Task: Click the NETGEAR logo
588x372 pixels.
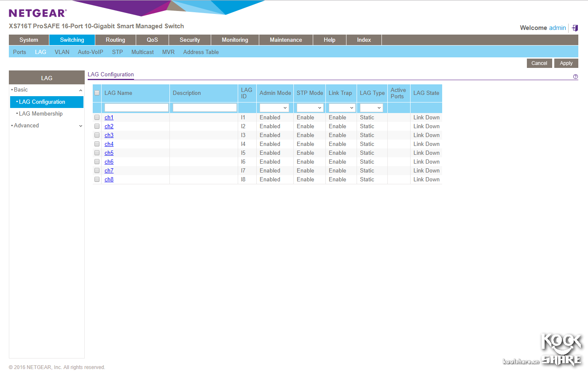Action: click(x=38, y=13)
